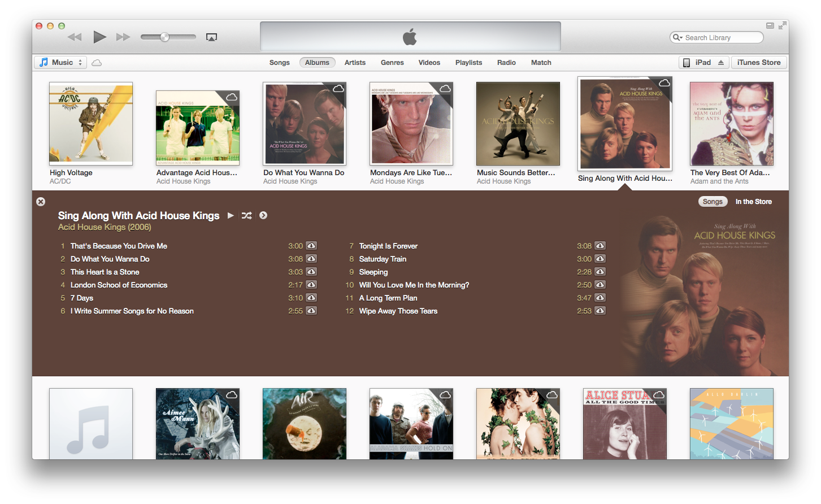
Task: Click the iCloud icon beside Music
Action: pos(97,63)
